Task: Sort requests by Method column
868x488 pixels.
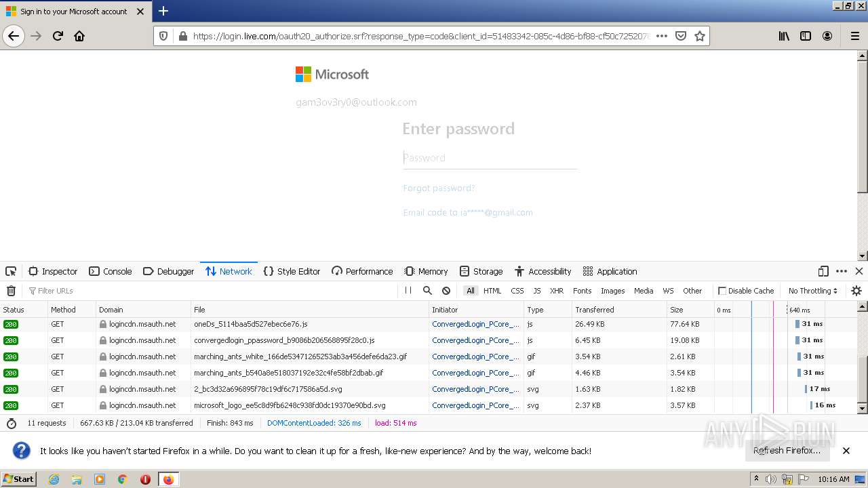Action: [x=72, y=310]
